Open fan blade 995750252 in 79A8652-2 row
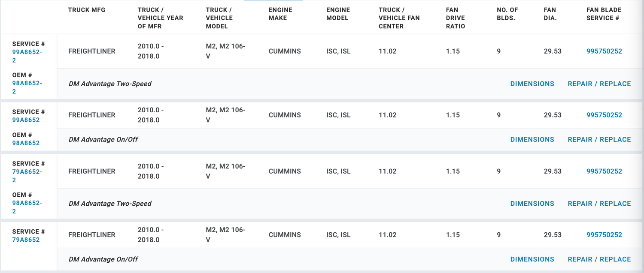Viewport: 644px width, 273px height. click(x=604, y=171)
